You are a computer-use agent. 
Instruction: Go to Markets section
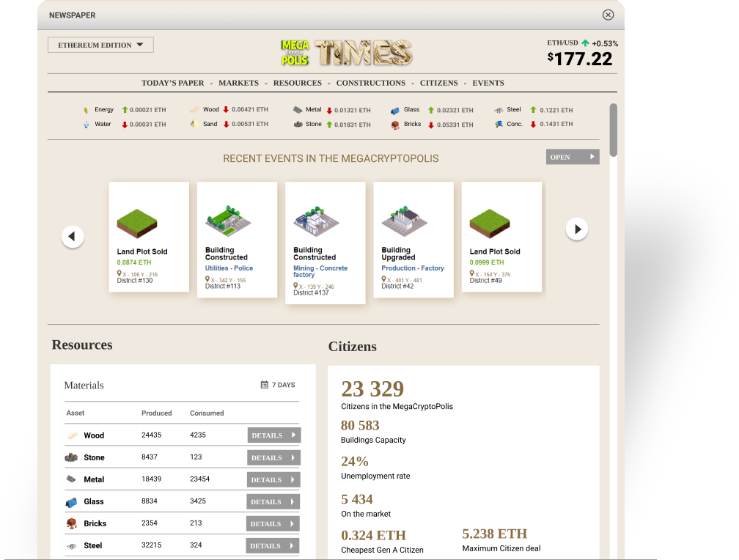(238, 83)
